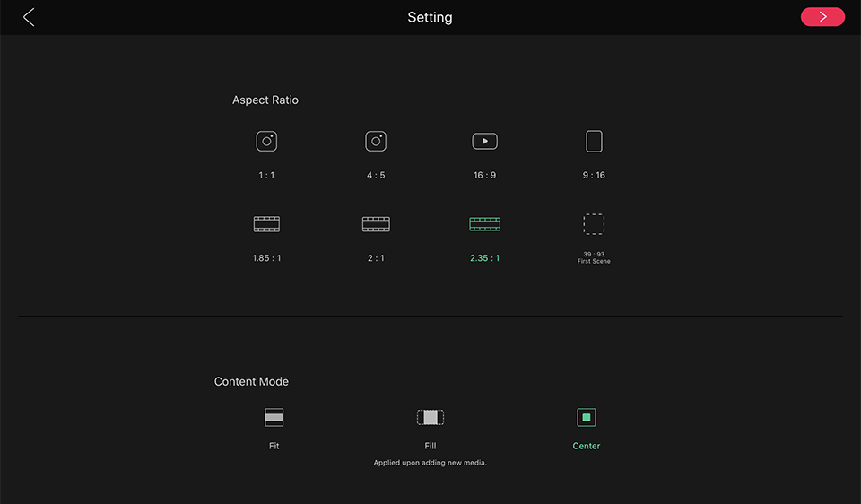Go back using the left arrow
This screenshot has height=504, width=861.
pos(29,17)
